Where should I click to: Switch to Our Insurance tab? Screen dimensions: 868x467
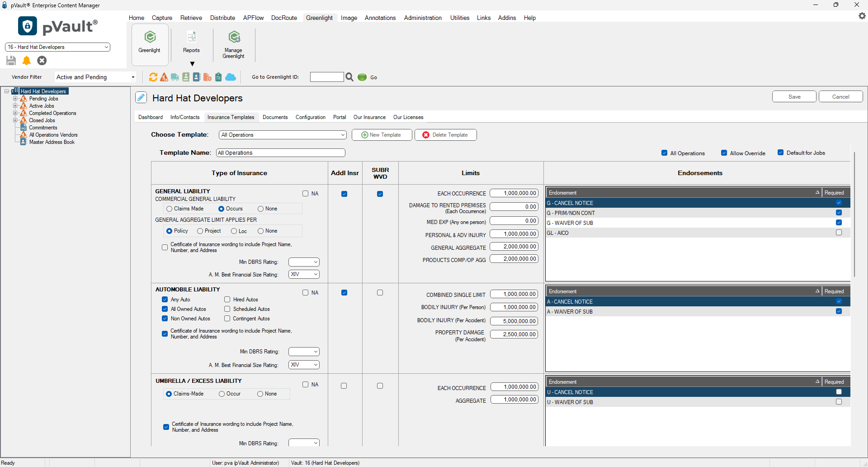369,117
